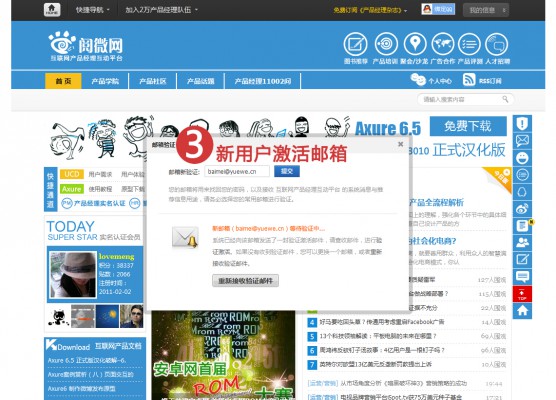Viewport: 556px width, 400px height.
Task: Close the email verification dialog
Action: click(x=400, y=144)
